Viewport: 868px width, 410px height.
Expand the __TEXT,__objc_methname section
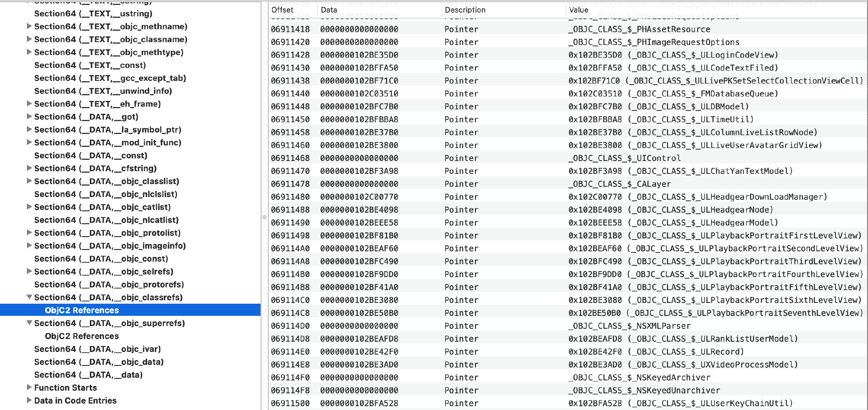pos(29,26)
